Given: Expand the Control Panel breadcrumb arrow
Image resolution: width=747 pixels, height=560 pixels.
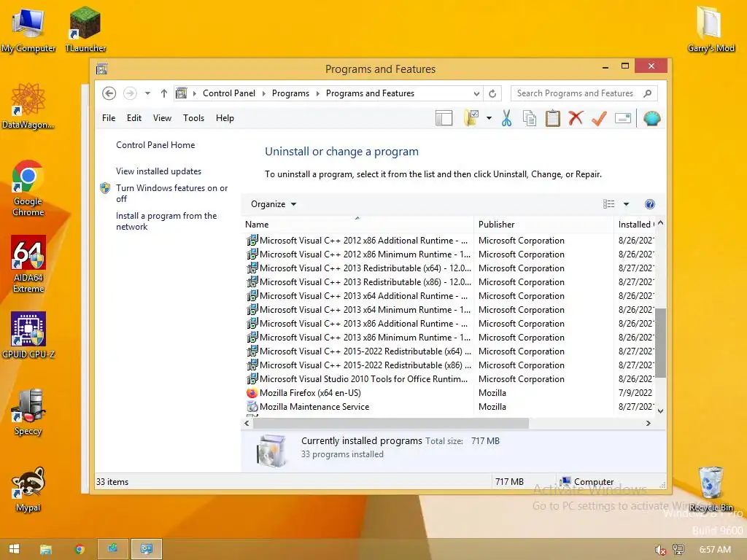Looking at the screenshot, I should [264, 93].
